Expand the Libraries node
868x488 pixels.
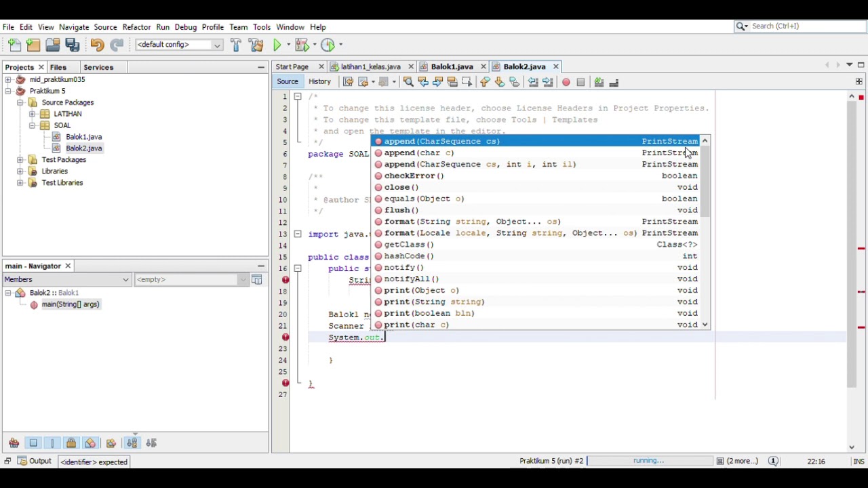[x=20, y=171]
